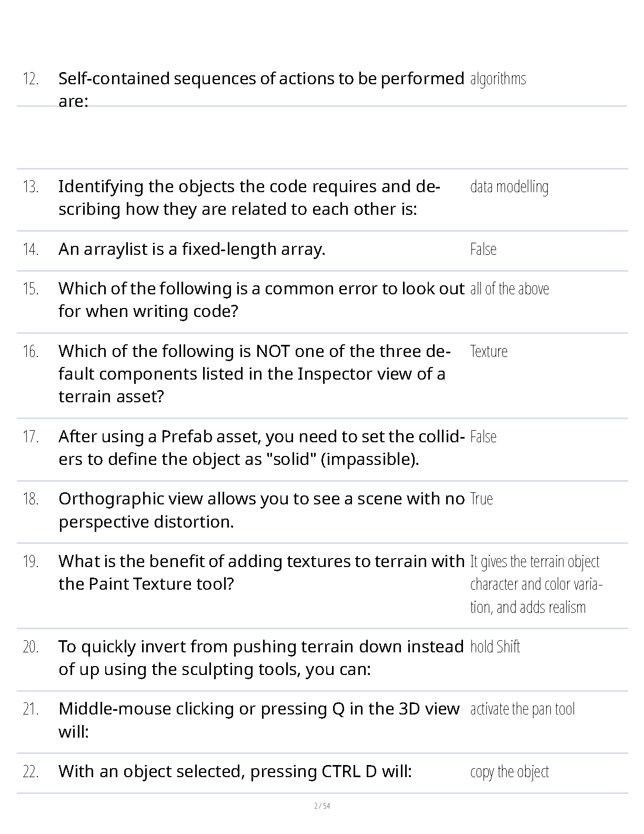Click the '2 / 54' page indicator
This screenshot has height=834, width=644.
(x=322, y=806)
